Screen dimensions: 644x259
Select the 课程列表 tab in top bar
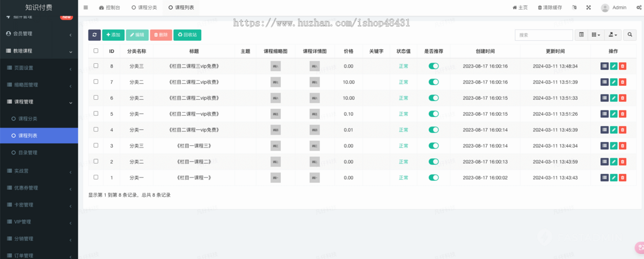point(181,8)
